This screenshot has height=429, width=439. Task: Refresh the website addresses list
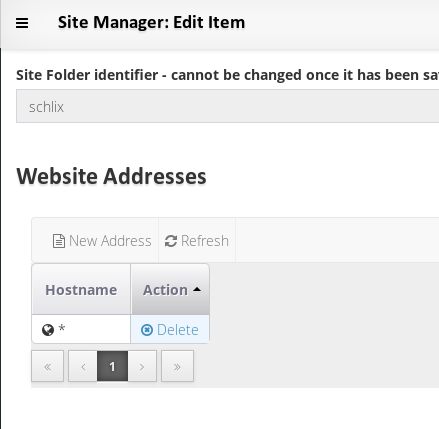coord(197,241)
